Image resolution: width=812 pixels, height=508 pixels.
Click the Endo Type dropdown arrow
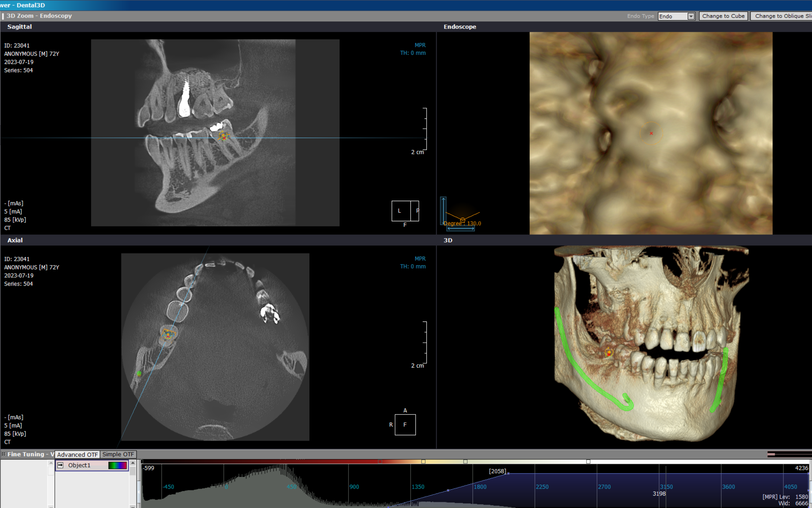coord(691,16)
